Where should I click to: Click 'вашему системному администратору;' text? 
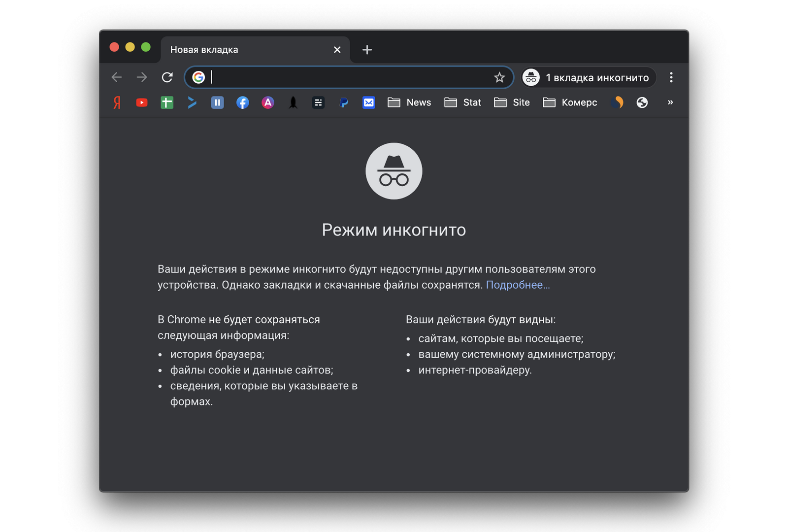(517, 354)
